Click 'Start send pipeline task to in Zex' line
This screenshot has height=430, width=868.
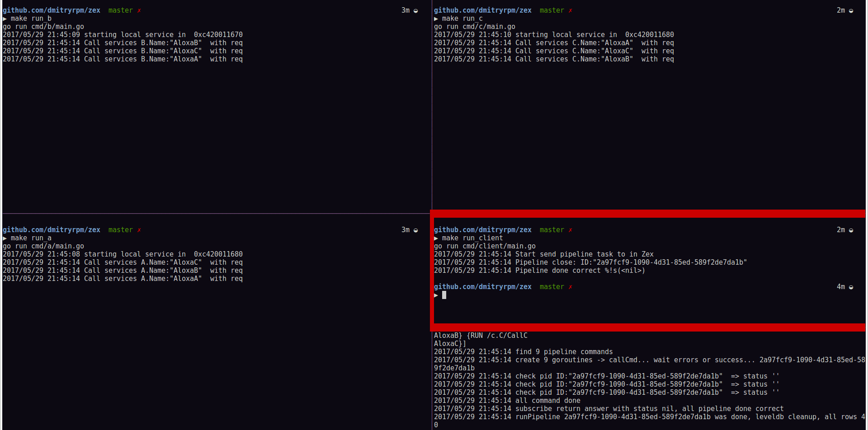point(544,254)
